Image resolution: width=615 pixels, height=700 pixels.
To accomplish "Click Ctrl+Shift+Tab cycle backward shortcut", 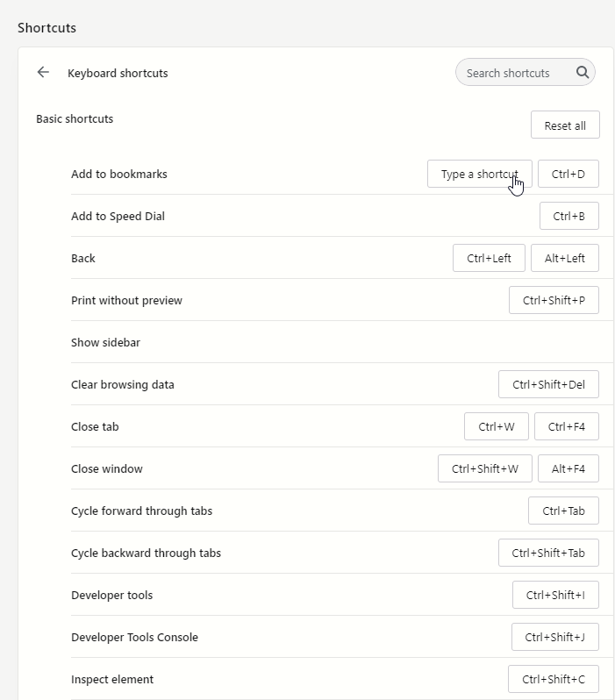I will (x=548, y=553).
